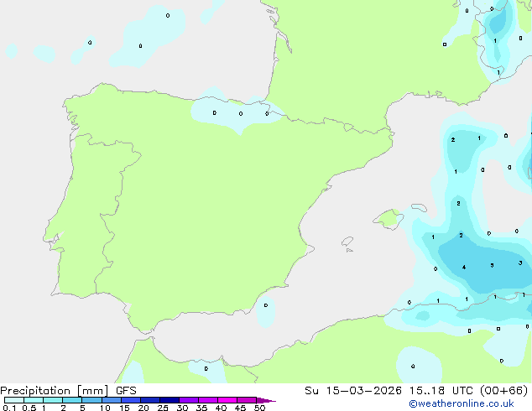This screenshot has width=532, height=411.
Task: Click the 10–15 mm legend color swatch
Action: (112, 400)
